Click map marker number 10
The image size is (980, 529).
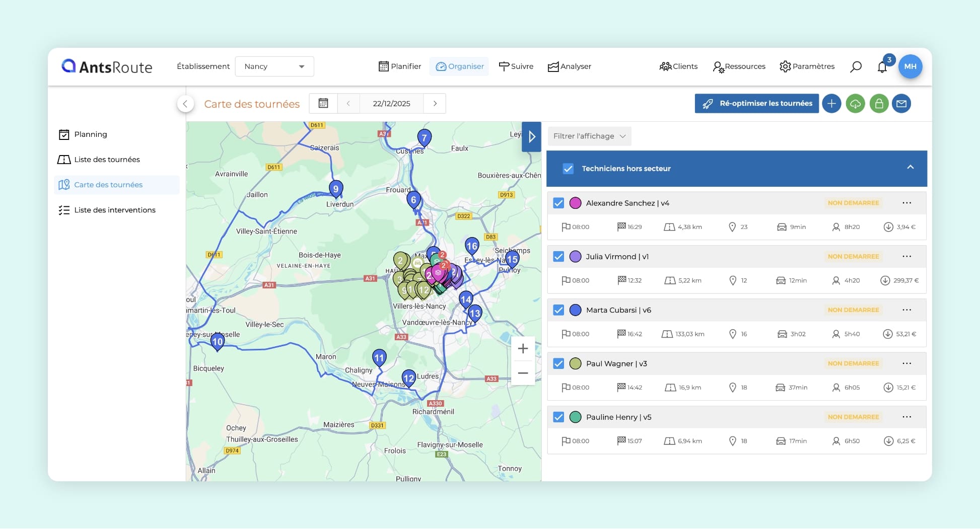pos(218,342)
